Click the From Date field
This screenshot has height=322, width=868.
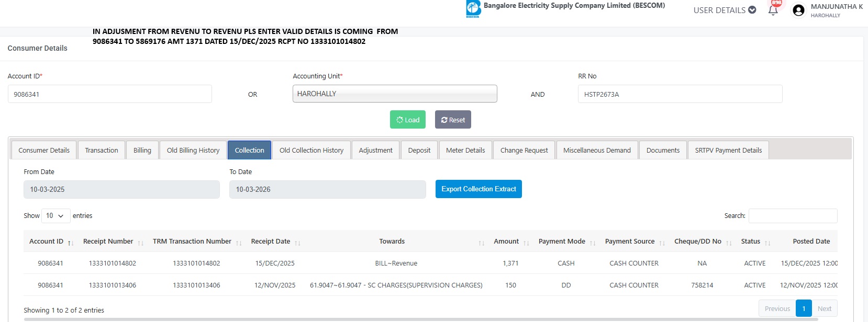121,189
